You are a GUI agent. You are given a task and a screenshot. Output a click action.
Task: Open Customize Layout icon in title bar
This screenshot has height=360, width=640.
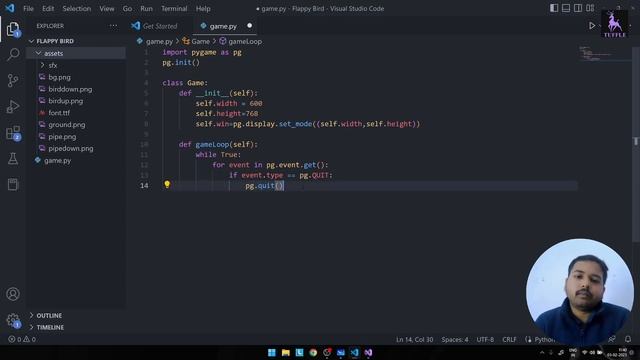[590, 8]
